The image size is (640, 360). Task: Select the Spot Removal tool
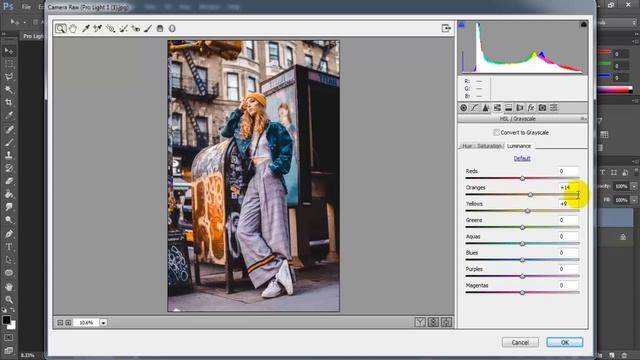tap(123, 29)
